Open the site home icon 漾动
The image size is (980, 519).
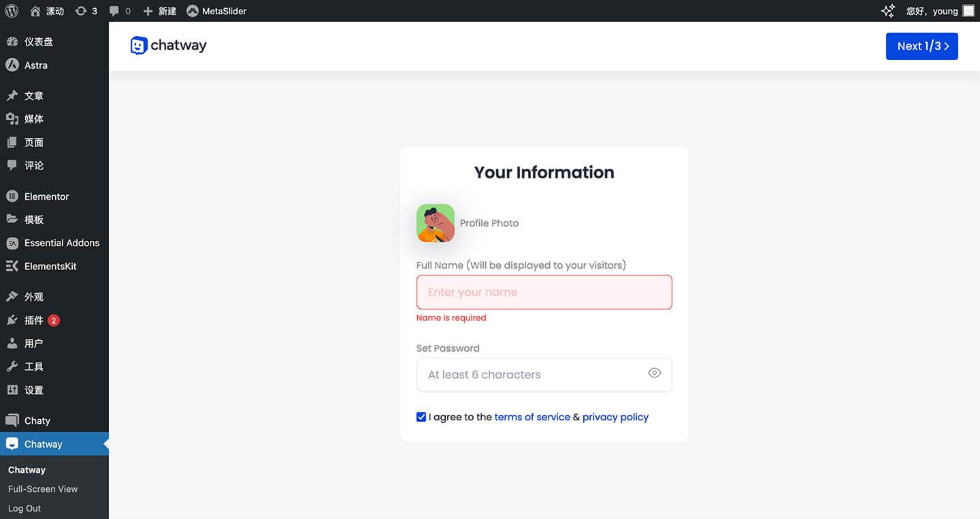coord(35,11)
